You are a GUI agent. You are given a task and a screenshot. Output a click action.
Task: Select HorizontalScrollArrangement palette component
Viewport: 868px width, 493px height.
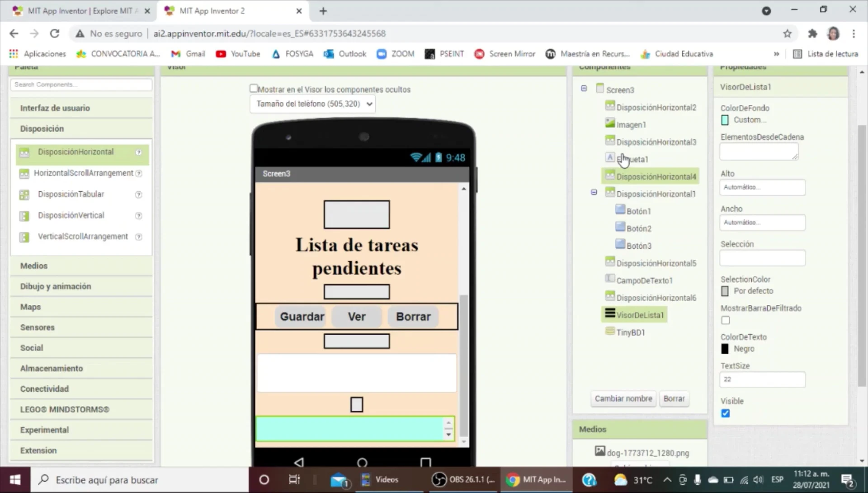point(83,173)
